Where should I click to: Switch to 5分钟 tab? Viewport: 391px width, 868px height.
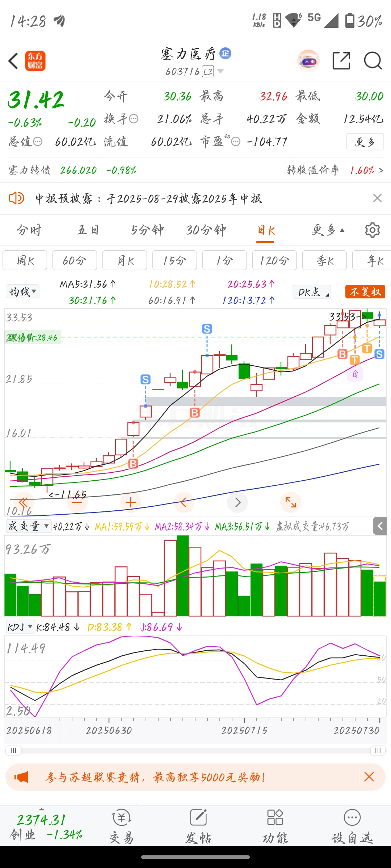147,230
